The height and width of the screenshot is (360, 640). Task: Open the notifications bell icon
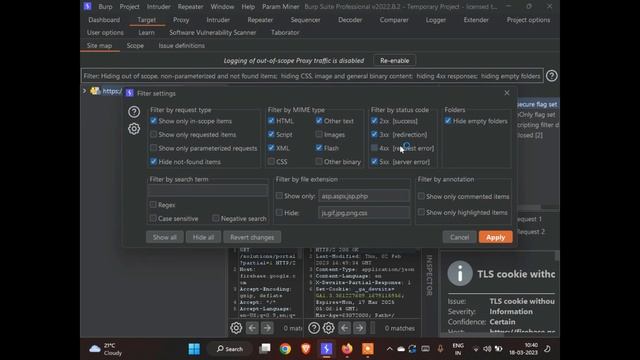pyautogui.click(x=547, y=349)
